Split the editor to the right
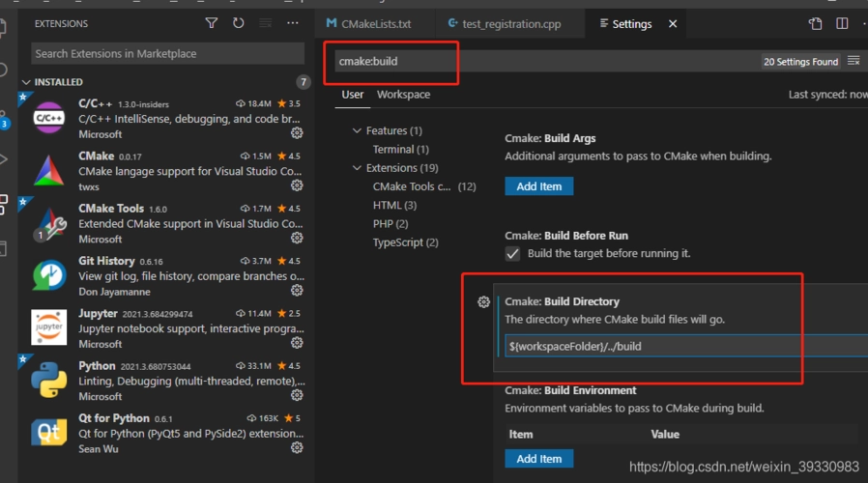 (842, 24)
